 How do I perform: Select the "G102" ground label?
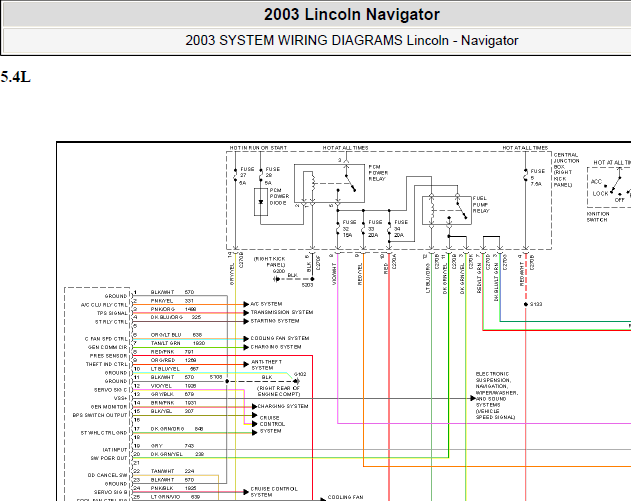pos(300,374)
